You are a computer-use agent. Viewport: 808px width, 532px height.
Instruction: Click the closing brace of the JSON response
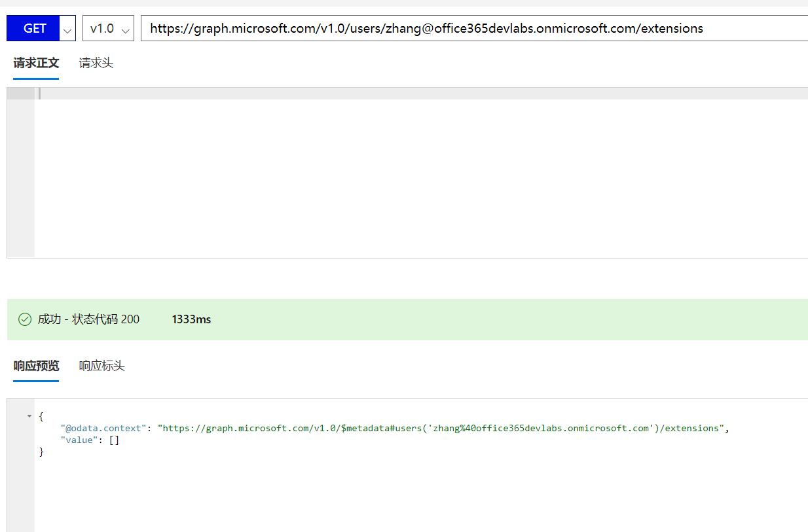pyautogui.click(x=41, y=452)
